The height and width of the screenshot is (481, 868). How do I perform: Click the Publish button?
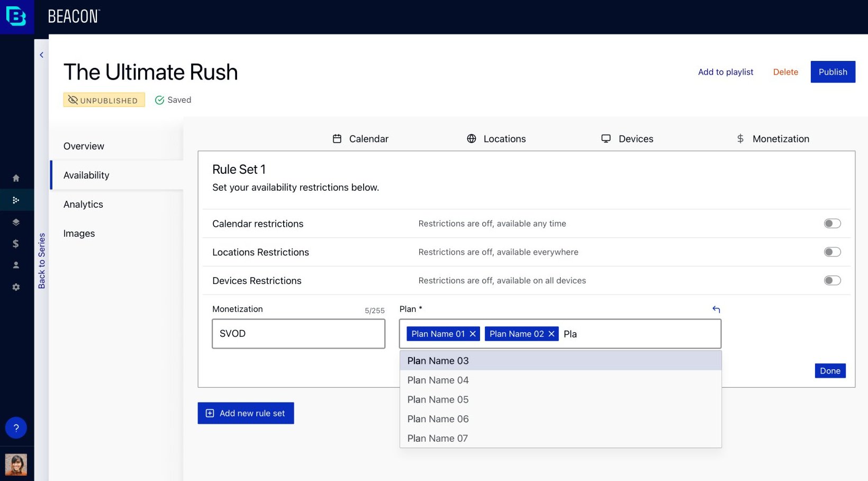[x=833, y=72]
